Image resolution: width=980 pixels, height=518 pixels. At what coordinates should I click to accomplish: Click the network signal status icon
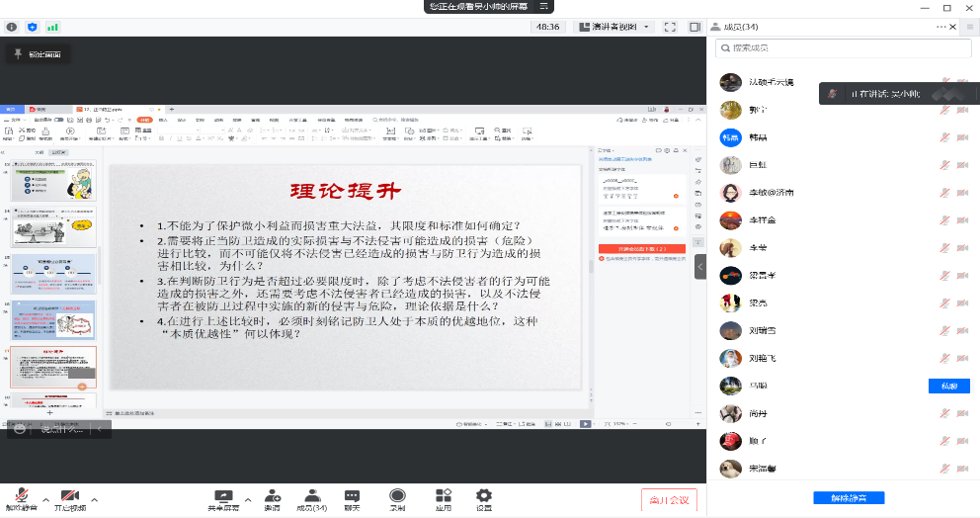(x=52, y=27)
